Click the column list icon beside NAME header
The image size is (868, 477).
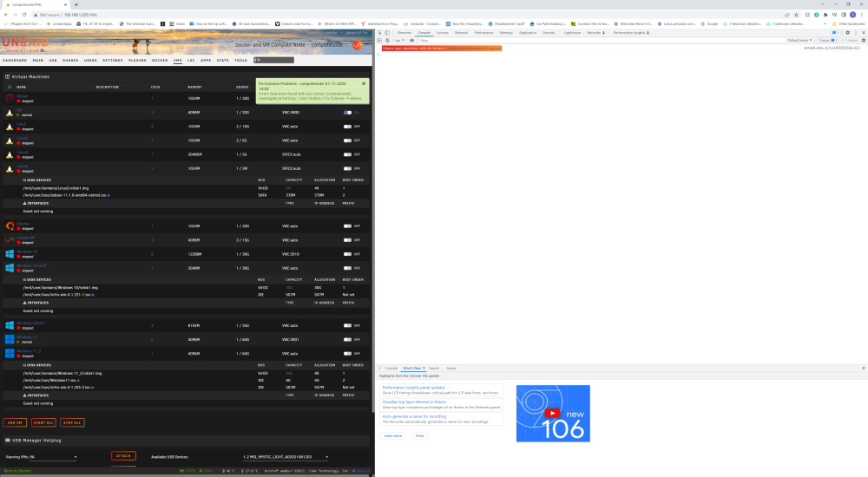pos(9,87)
